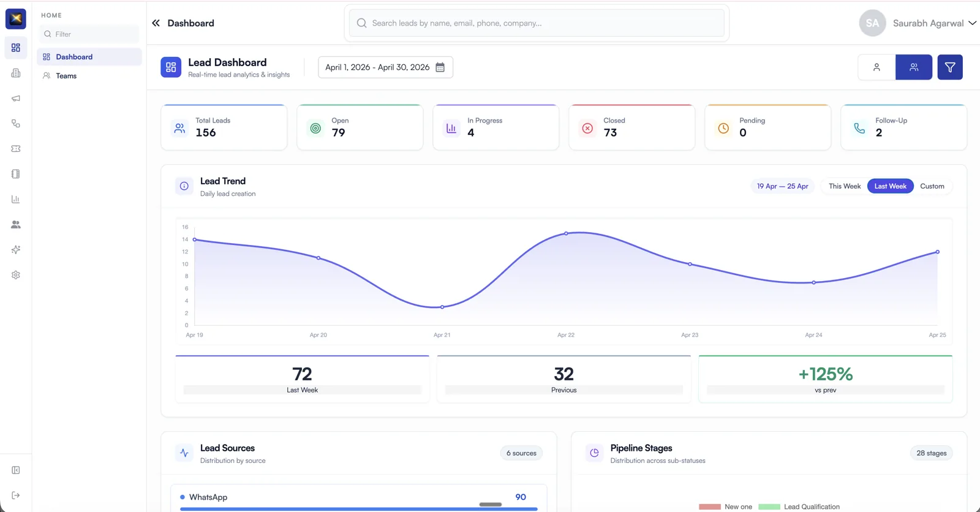Open the Teams menu item
980x512 pixels.
[89, 76]
